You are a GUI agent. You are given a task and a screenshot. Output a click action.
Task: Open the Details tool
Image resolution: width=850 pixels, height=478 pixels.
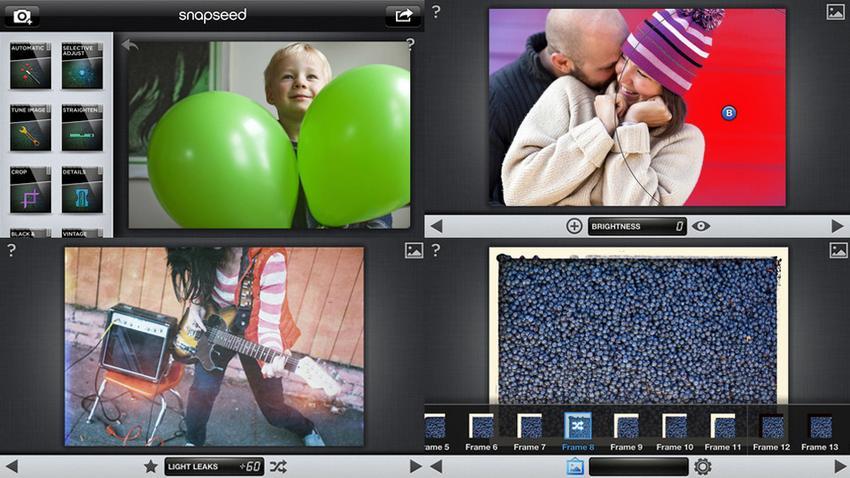tap(82, 190)
